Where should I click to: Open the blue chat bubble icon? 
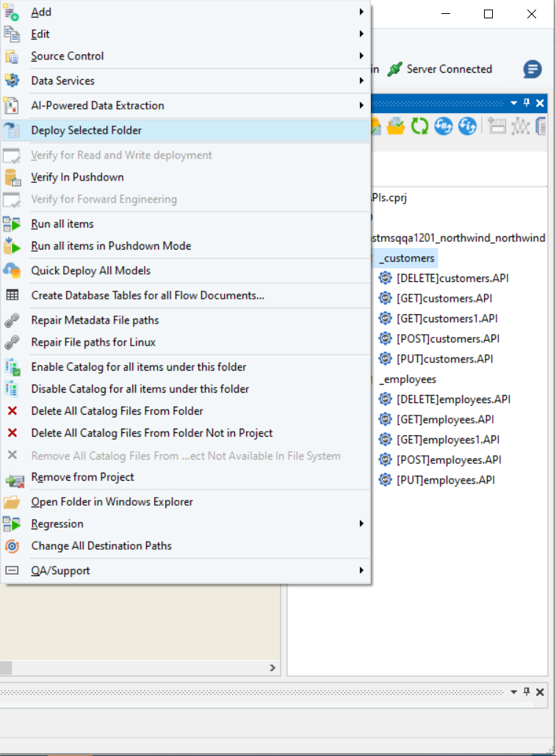532,70
